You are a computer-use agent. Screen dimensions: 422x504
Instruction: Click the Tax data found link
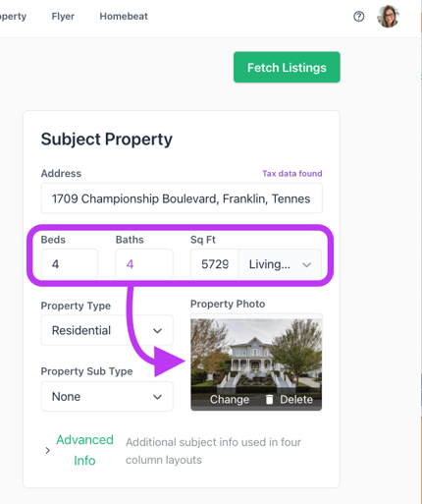point(292,173)
